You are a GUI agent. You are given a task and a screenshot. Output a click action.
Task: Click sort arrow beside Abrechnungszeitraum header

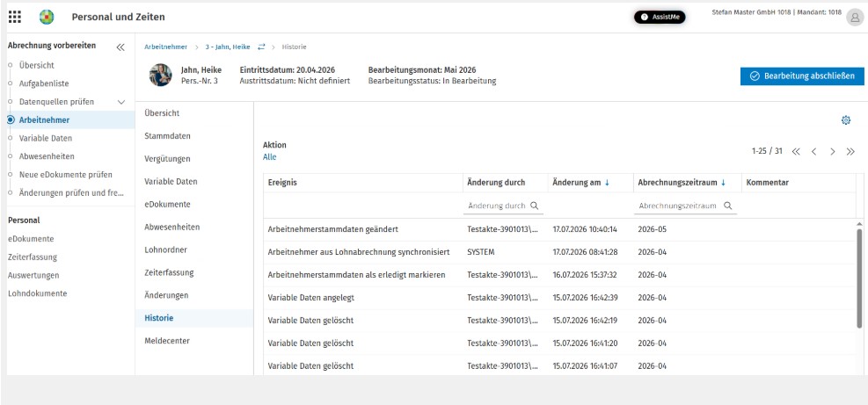(x=723, y=183)
